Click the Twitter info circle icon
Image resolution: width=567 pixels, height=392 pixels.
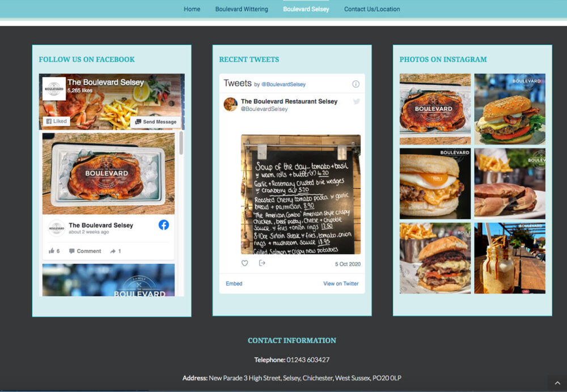click(356, 84)
